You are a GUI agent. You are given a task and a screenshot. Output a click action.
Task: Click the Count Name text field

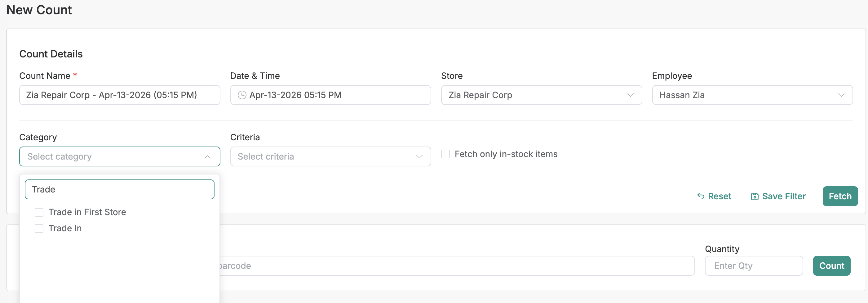click(119, 95)
